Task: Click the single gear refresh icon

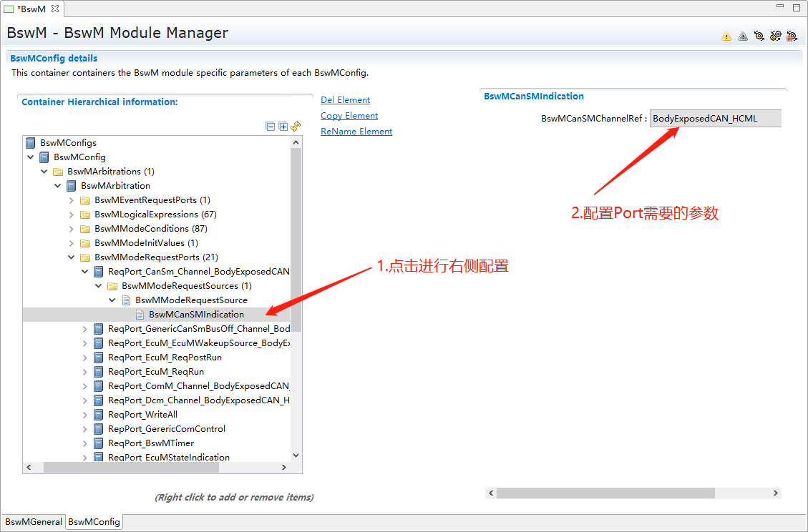Action: pos(759,36)
